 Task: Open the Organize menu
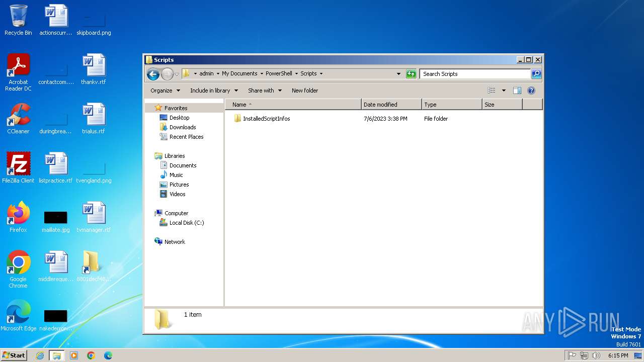(165, 90)
